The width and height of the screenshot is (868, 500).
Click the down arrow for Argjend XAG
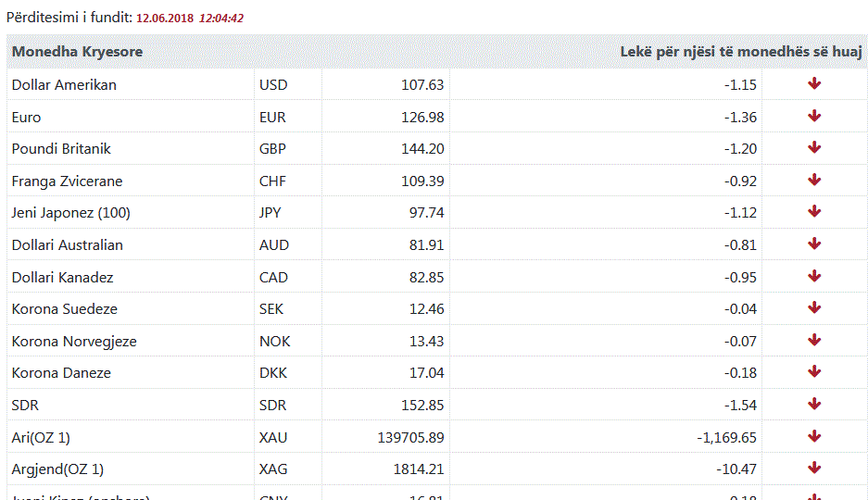(x=814, y=469)
